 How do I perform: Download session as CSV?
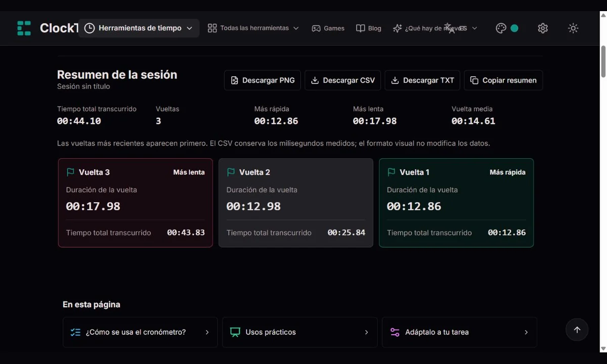tap(343, 80)
